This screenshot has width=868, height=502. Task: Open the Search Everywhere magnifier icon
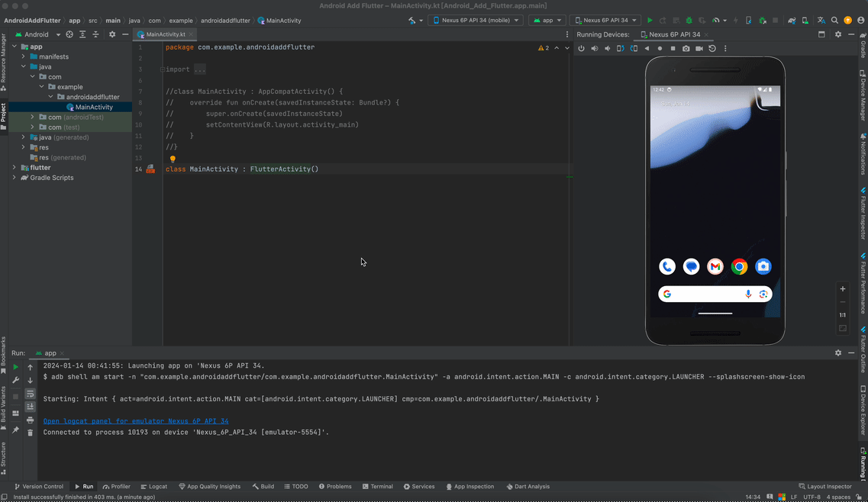coord(834,21)
